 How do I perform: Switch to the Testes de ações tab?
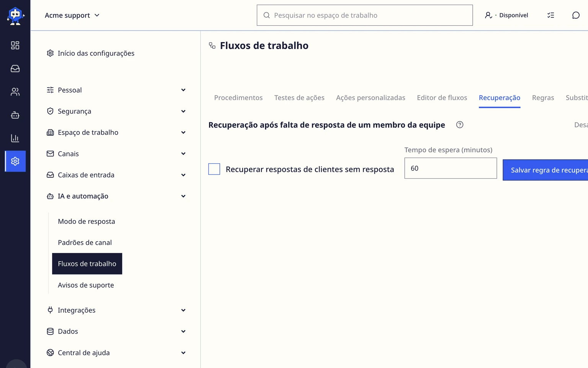(x=299, y=98)
